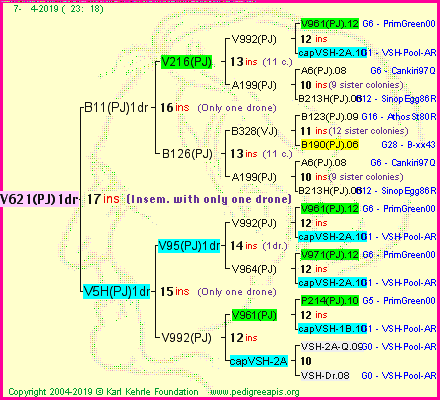
Task: Click the '17 ins (Insem. with only one drone)' note
Action: [x=189, y=199]
